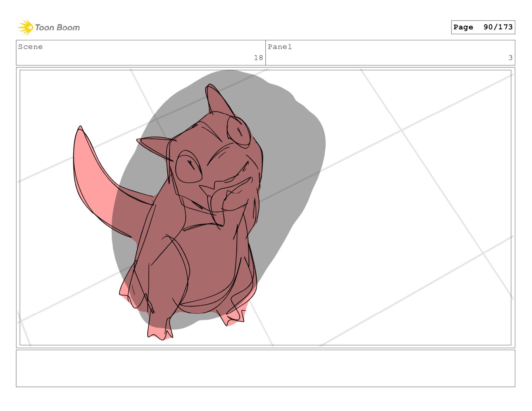Click the empty notes box below the panel

click(265, 368)
